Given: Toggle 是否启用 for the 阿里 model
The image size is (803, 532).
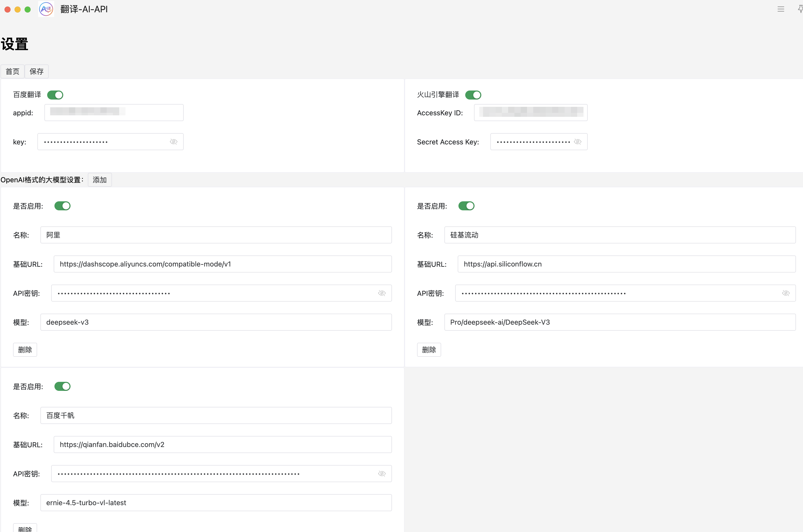Looking at the screenshot, I should point(62,206).
